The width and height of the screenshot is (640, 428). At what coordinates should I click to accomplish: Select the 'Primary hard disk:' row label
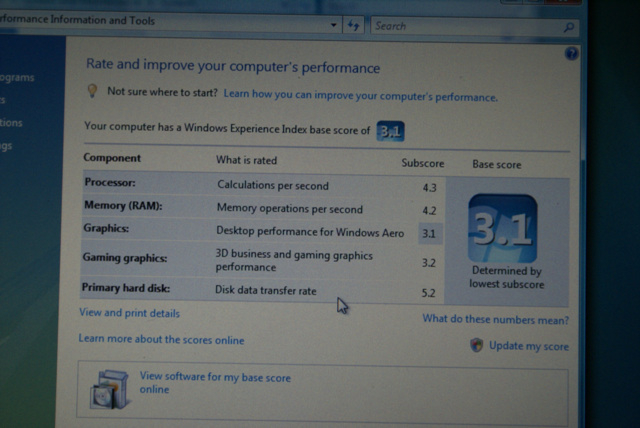[x=126, y=288]
